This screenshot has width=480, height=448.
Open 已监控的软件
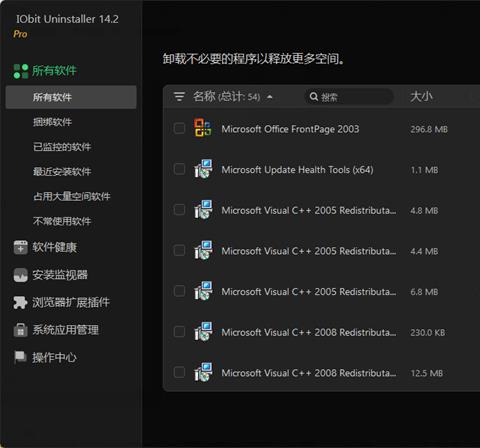tap(62, 147)
